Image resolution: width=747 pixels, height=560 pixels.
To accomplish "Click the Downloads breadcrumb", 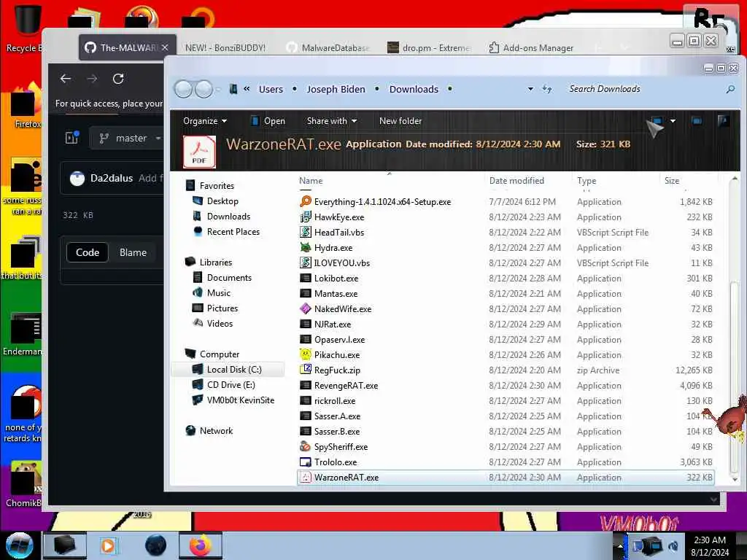I will (414, 89).
